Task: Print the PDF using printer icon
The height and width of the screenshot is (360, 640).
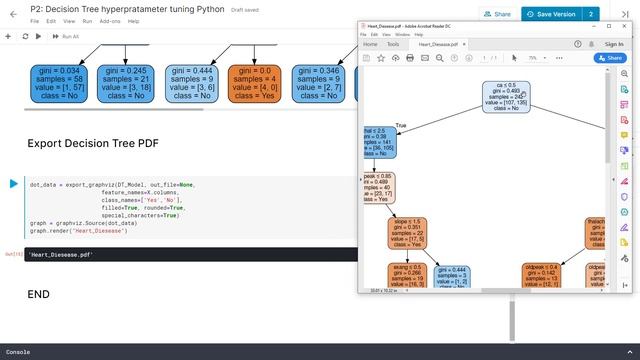Action: [410, 58]
